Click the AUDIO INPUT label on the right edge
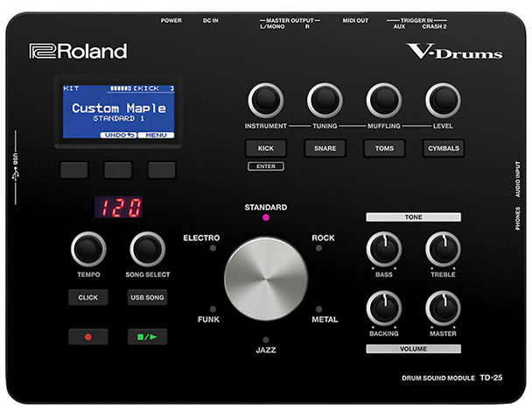The height and width of the screenshot is (417, 532). click(x=518, y=179)
